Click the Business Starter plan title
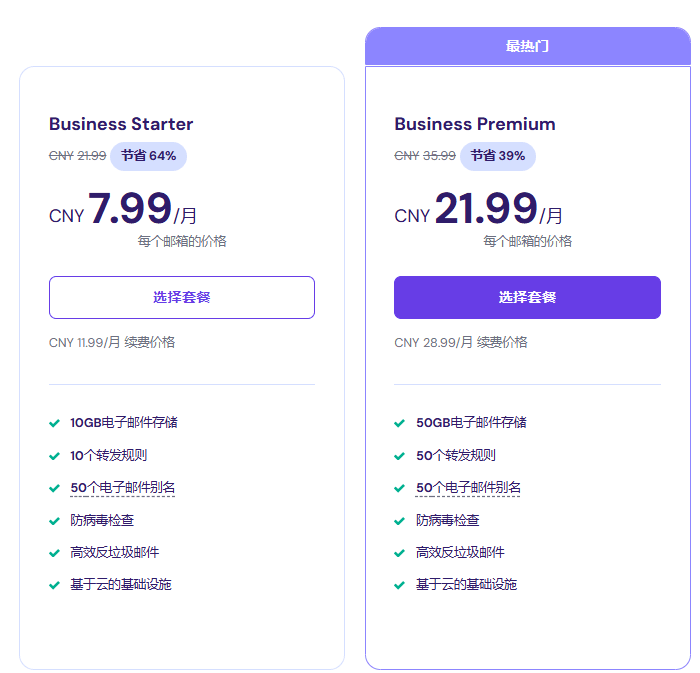The width and height of the screenshot is (700, 673). pyautogui.click(x=121, y=124)
